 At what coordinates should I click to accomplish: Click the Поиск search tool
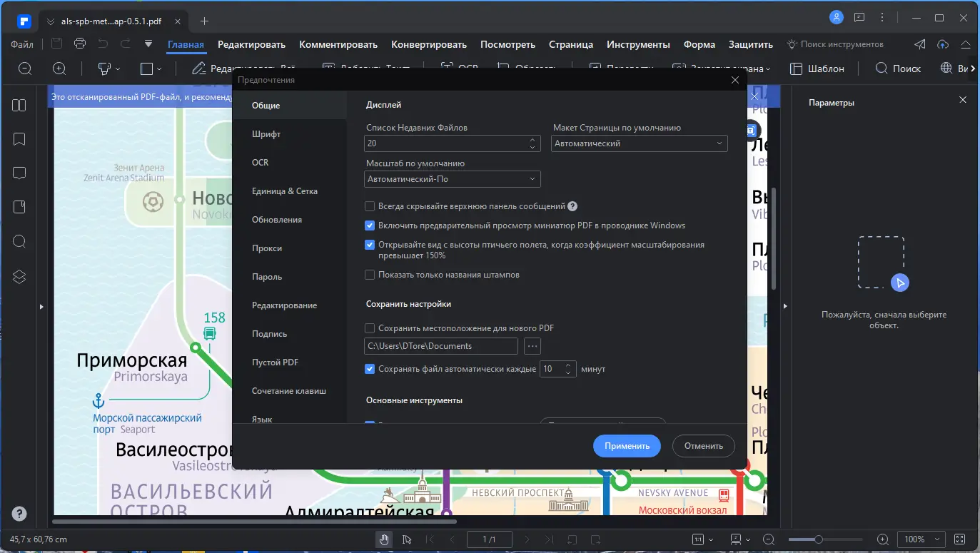tap(898, 69)
